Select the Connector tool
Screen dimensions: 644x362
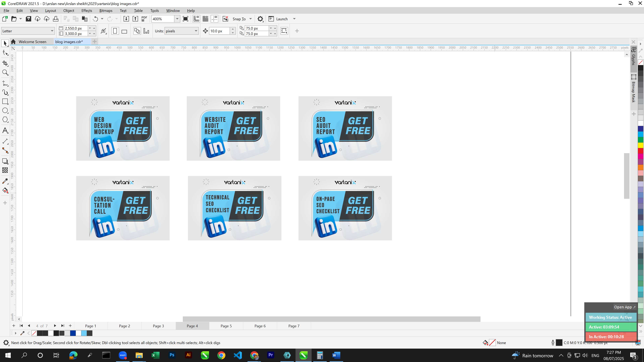click(x=5, y=150)
